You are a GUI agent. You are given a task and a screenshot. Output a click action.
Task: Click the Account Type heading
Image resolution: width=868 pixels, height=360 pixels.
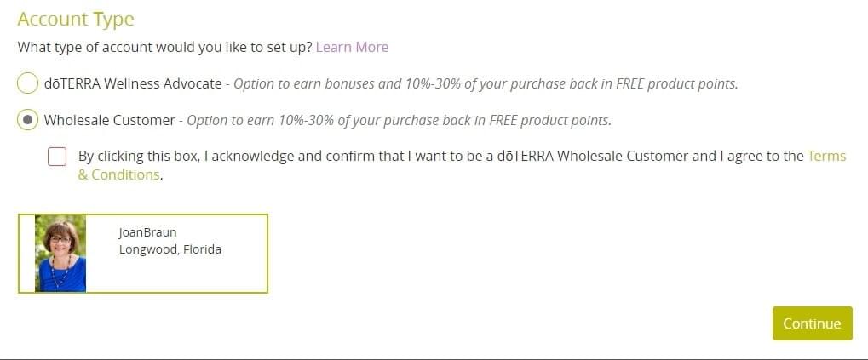click(x=76, y=19)
